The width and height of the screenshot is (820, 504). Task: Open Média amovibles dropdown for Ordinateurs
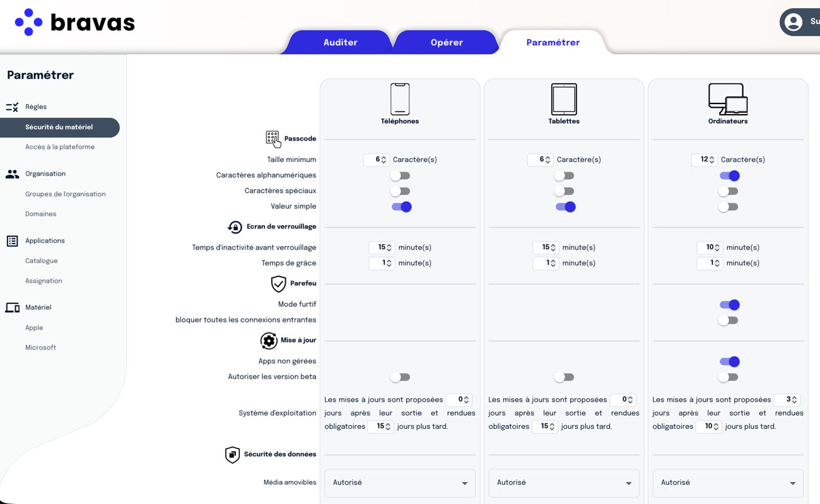(x=728, y=483)
